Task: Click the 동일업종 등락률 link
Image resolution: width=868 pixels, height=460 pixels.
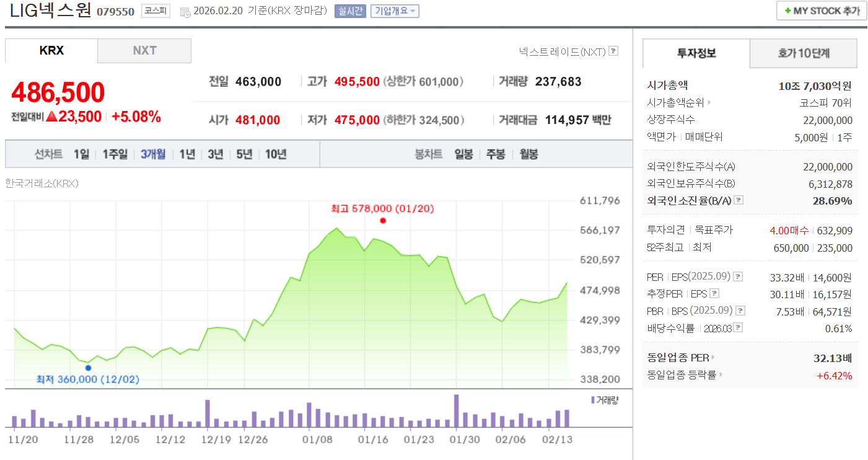Action: (x=682, y=375)
